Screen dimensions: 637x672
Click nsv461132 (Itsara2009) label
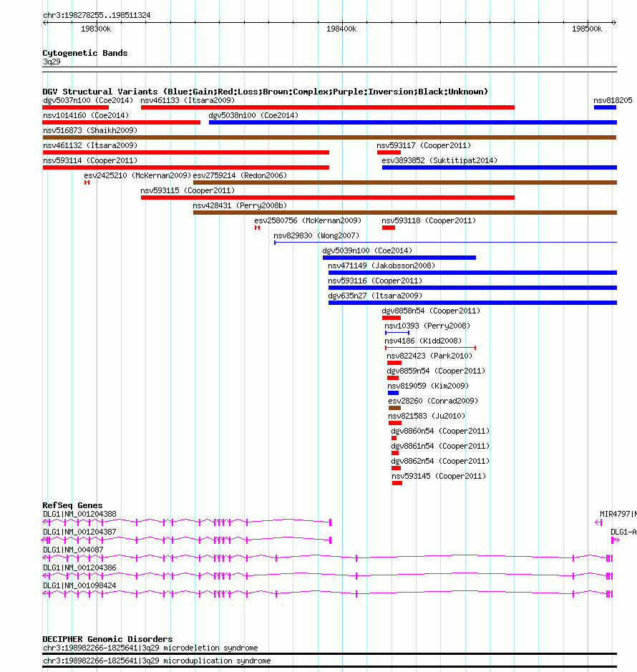(x=90, y=145)
